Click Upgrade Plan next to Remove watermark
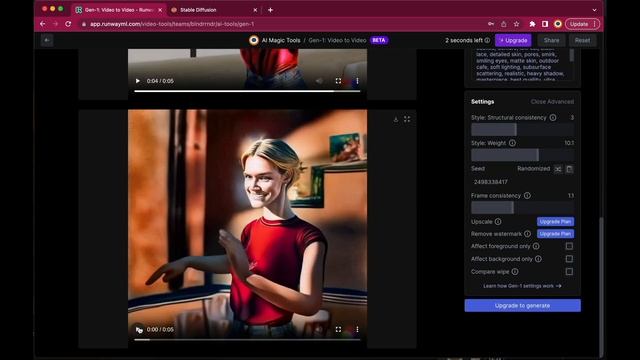The height and width of the screenshot is (360, 640). pos(555,234)
